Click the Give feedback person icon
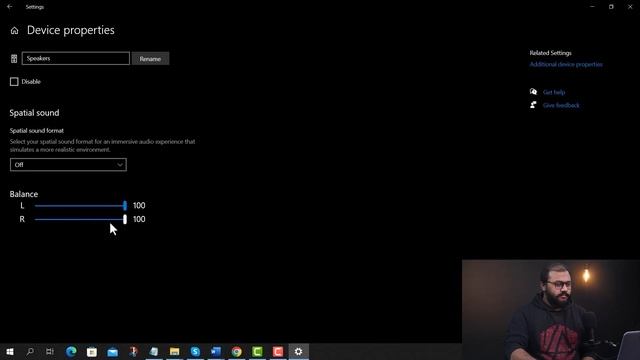This screenshot has height=360, width=640. (533, 105)
